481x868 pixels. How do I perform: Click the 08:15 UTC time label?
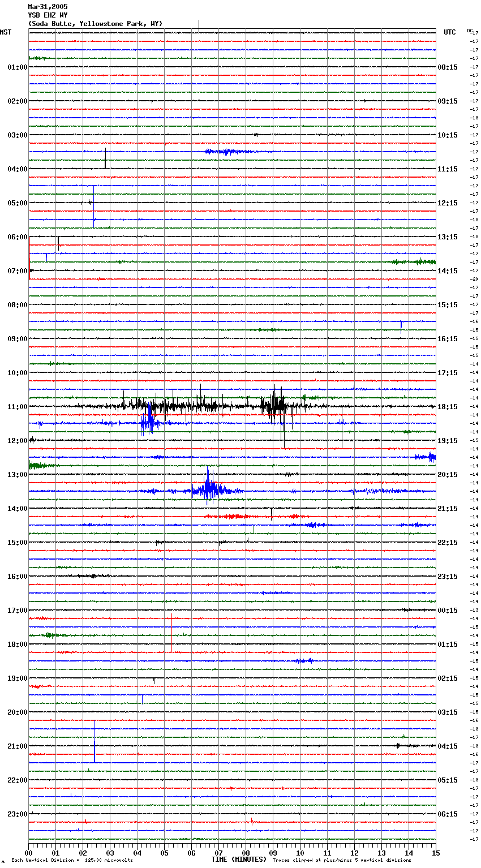click(x=448, y=67)
